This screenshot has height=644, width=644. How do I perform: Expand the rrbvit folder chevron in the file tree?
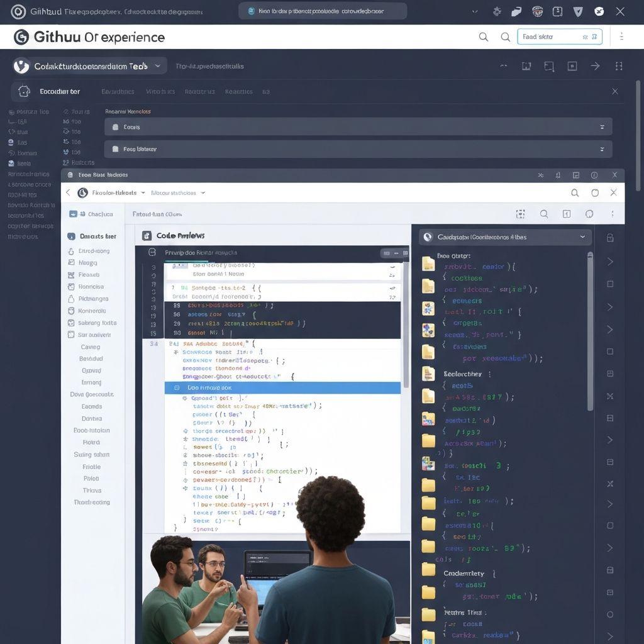pyautogui.click(x=609, y=262)
